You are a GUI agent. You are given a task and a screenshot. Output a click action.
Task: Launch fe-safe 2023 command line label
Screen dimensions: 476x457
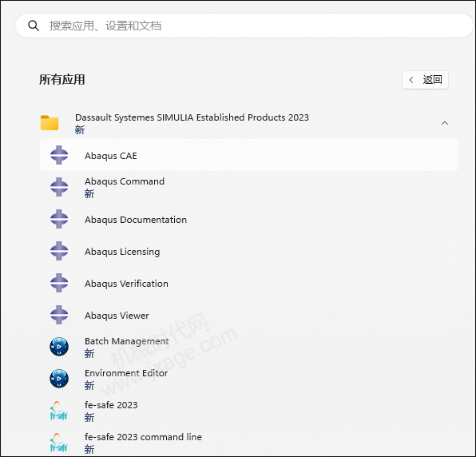tap(143, 437)
